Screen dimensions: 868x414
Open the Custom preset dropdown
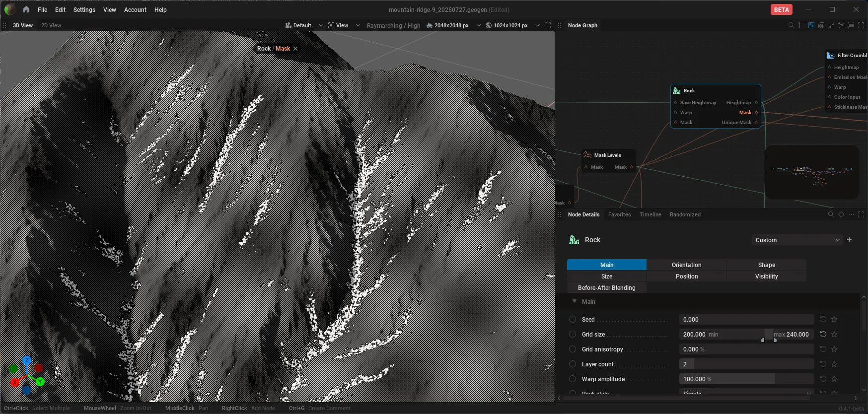[797, 240]
